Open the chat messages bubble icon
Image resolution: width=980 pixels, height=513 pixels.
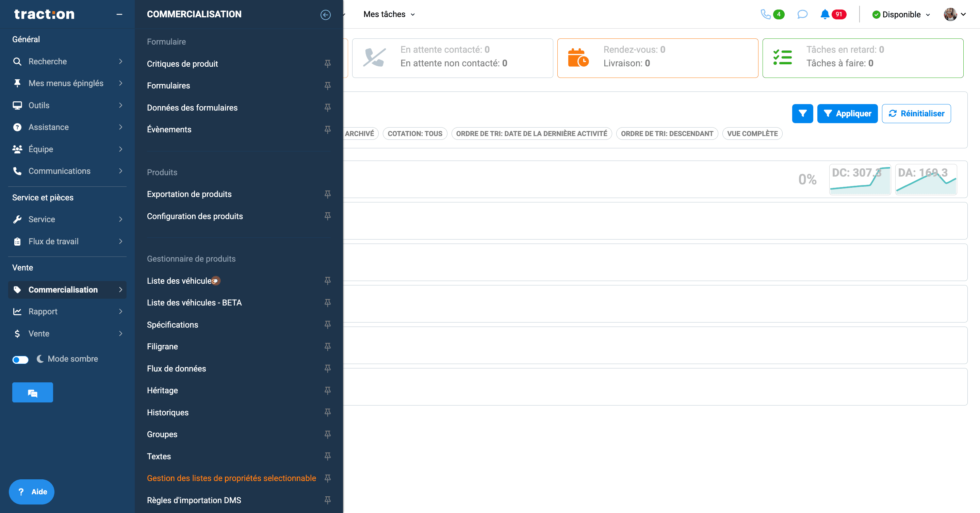802,14
